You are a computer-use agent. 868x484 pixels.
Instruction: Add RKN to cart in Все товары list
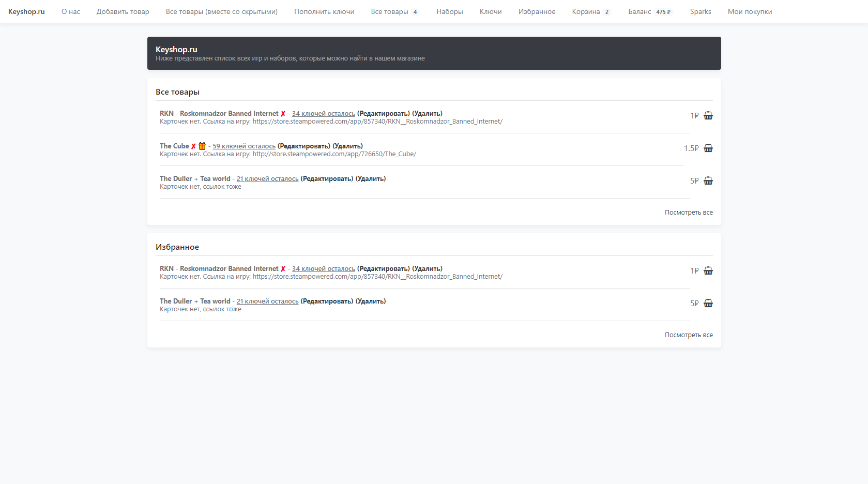(708, 116)
